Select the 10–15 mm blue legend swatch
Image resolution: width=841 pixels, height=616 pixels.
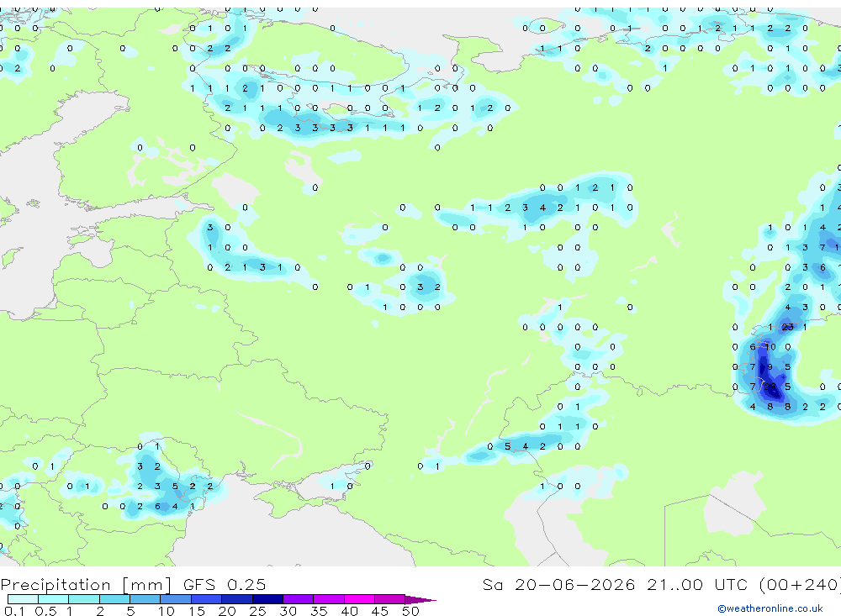pyautogui.click(x=176, y=599)
